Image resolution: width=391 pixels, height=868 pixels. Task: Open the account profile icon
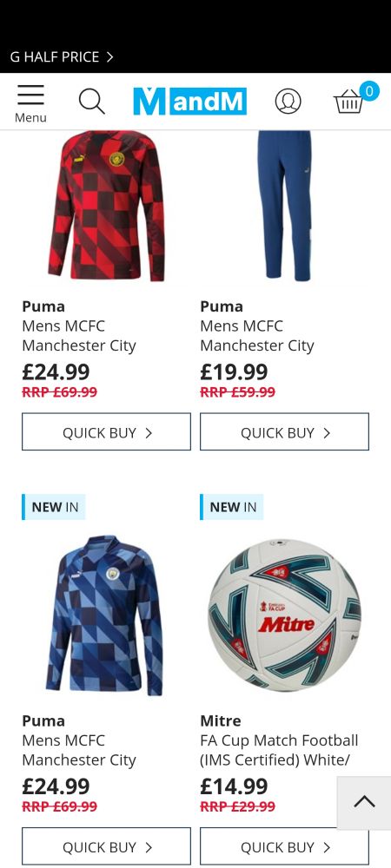click(x=288, y=102)
